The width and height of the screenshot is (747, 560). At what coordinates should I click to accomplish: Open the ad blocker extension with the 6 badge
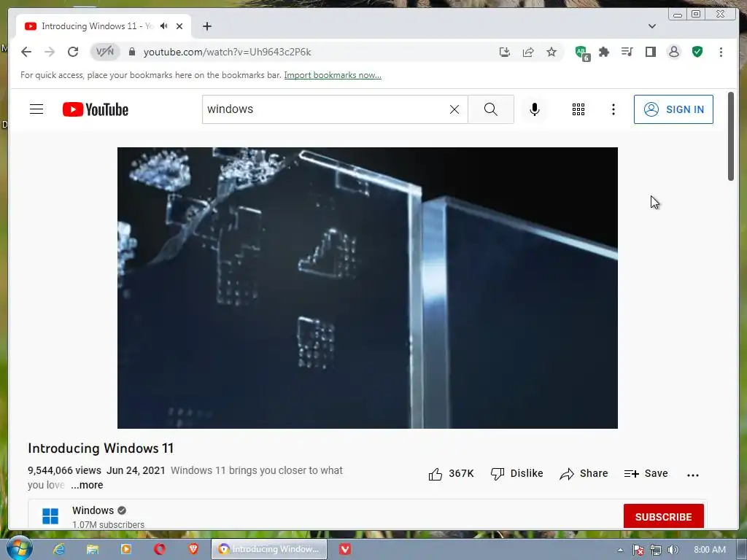click(582, 52)
